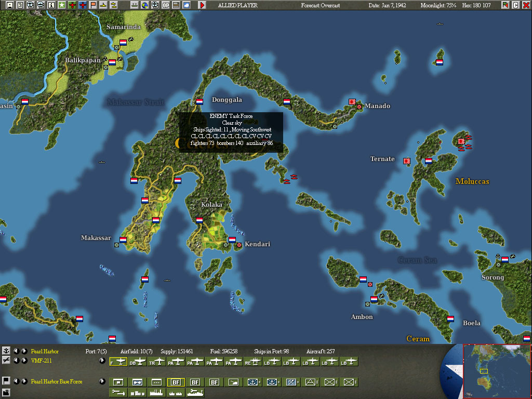Open the VMF-211 squadron link
Screen dimensions: 532x399
pyautogui.click(x=42, y=361)
